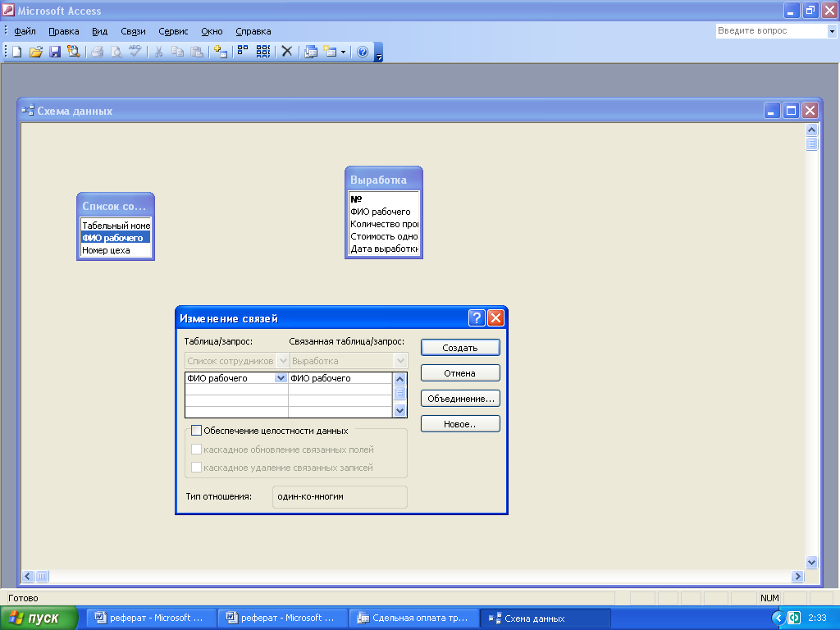Click the Paste clipboard icon

[x=197, y=52]
